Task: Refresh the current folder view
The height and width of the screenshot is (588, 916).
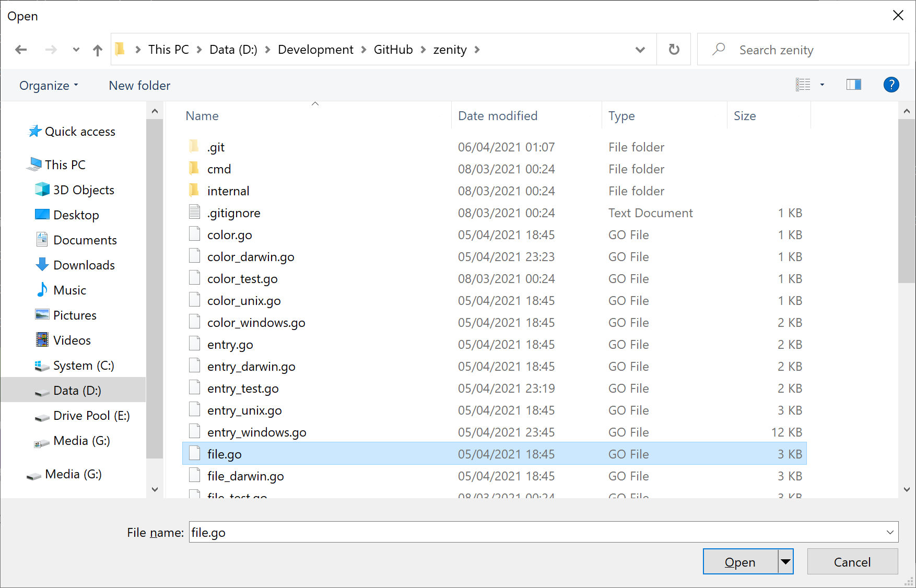Action: point(674,49)
